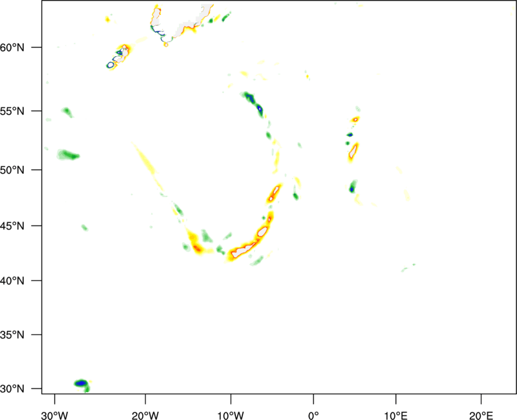
Task: Click the 40°N latitude label
Action: 12,281
